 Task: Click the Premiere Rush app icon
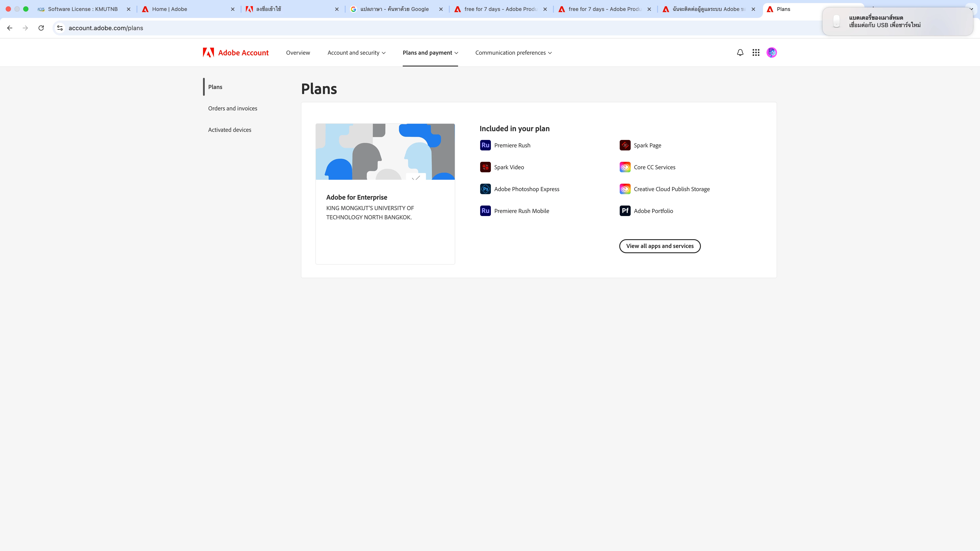(485, 145)
